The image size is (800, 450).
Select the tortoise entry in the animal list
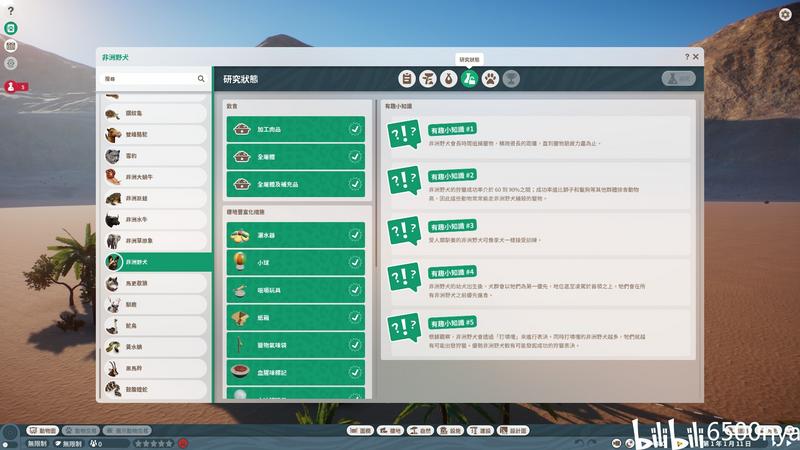pos(155,113)
